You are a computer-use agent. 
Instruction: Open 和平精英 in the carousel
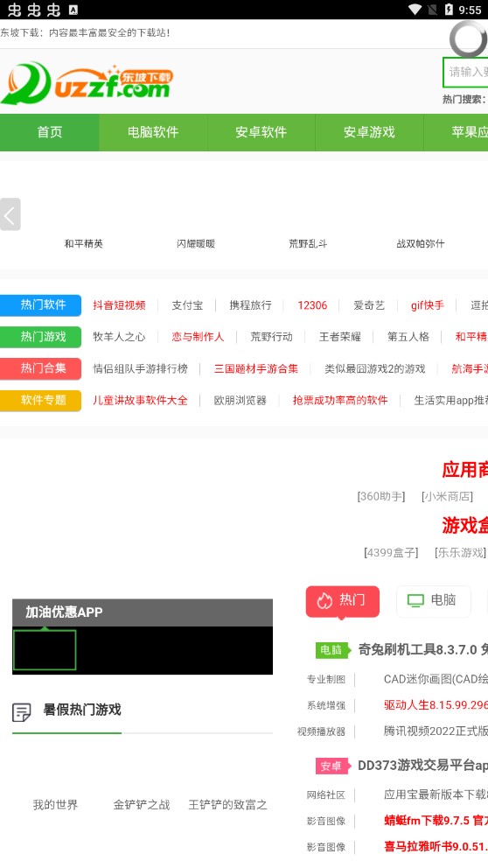pyautogui.click(x=84, y=243)
